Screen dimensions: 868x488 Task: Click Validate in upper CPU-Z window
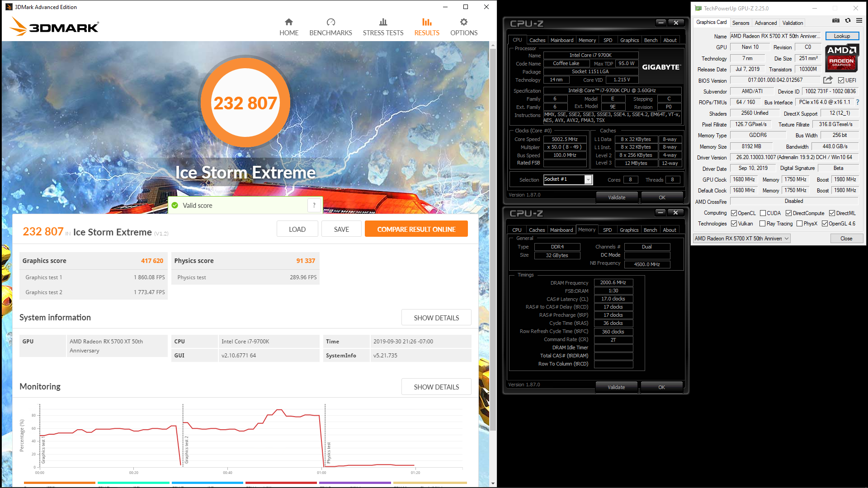(616, 197)
